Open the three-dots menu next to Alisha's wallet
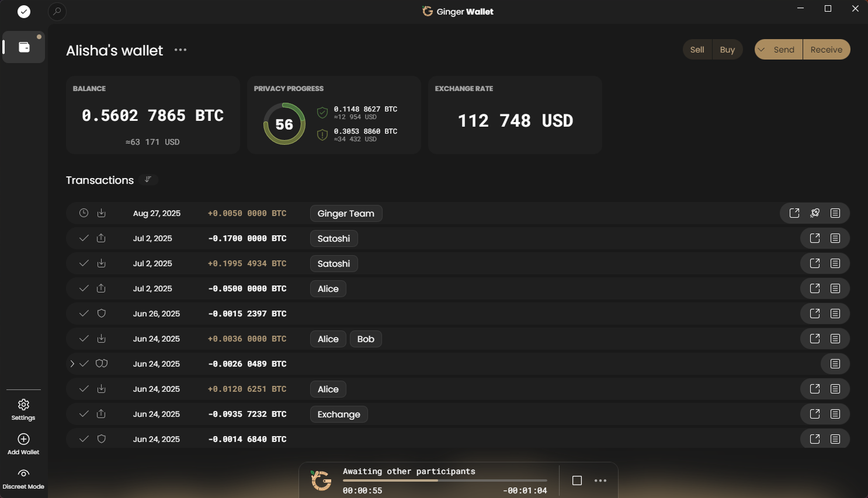The height and width of the screenshot is (498, 868). coord(180,50)
